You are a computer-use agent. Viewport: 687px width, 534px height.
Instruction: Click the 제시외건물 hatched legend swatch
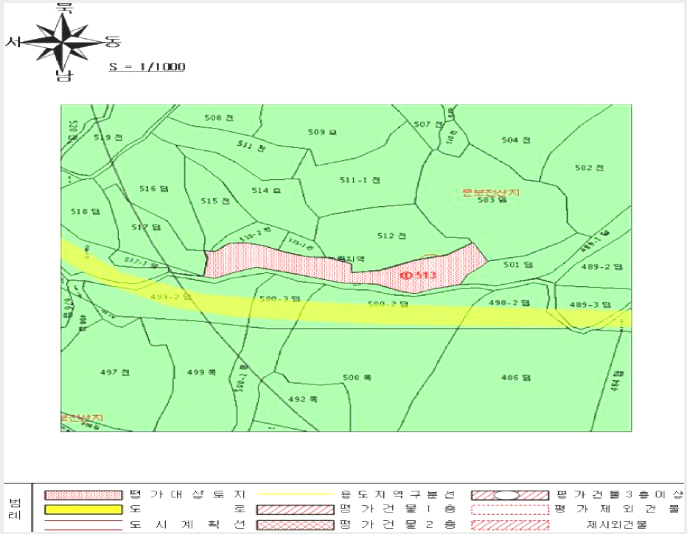[510, 525]
